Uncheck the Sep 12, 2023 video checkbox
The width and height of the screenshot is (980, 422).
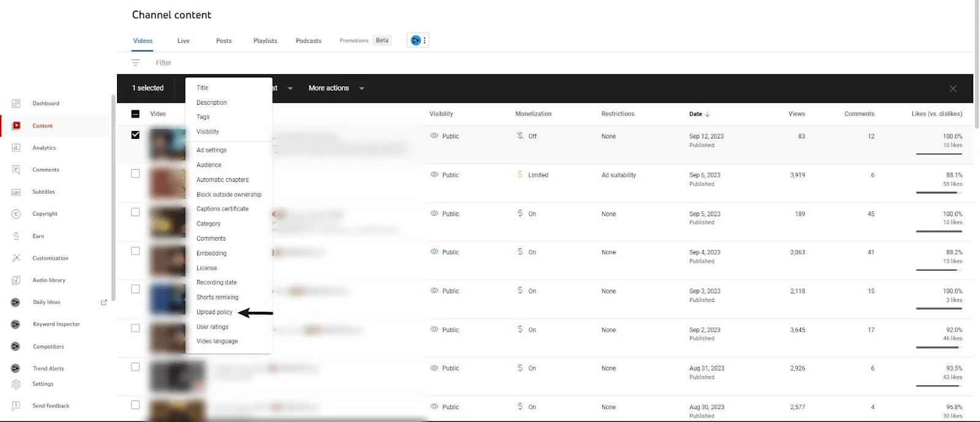point(135,135)
